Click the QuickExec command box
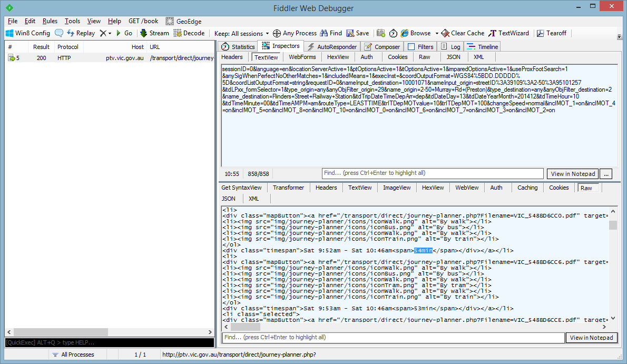The height and width of the screenshot is (364, 627). pyautogui.click(x=110, y=342)
